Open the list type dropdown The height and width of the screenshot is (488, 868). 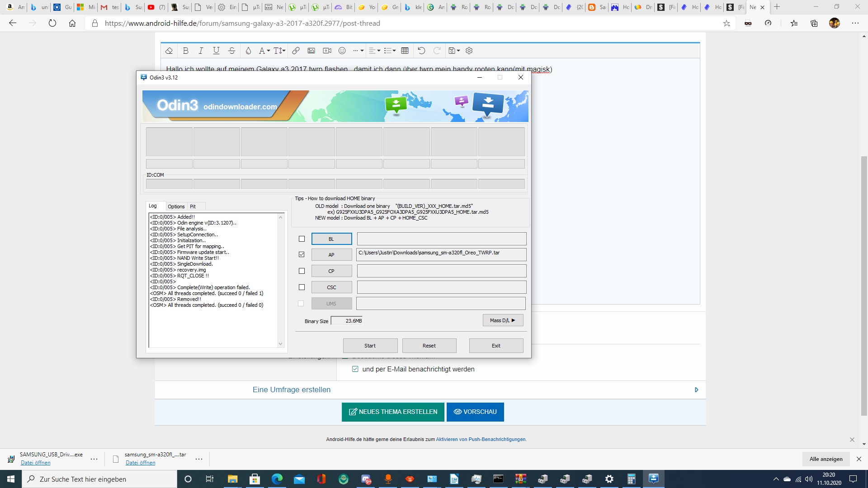coord(390,51)
